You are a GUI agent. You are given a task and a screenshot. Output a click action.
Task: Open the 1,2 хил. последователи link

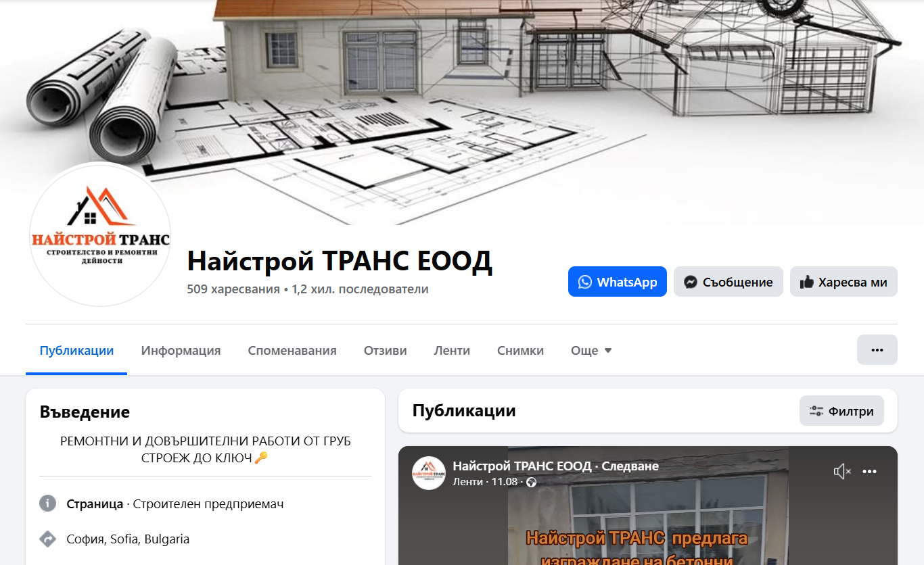(x=361, y=289)
